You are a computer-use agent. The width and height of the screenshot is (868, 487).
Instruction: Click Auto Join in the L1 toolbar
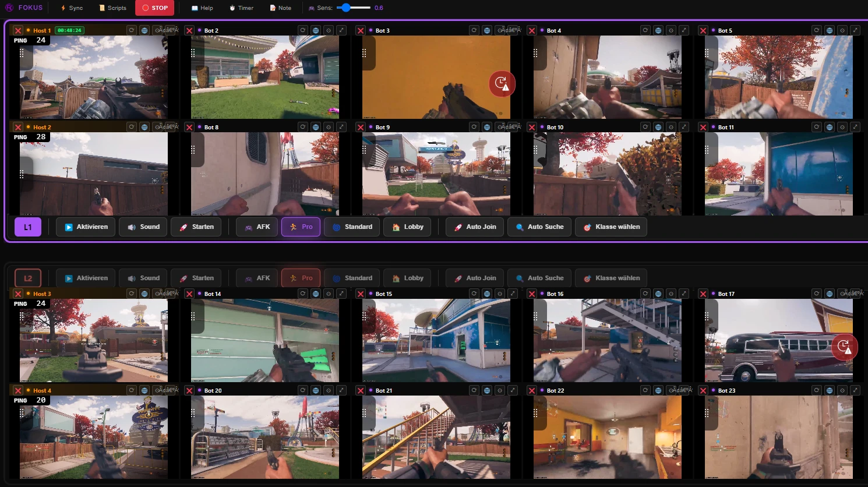[475, 227]
